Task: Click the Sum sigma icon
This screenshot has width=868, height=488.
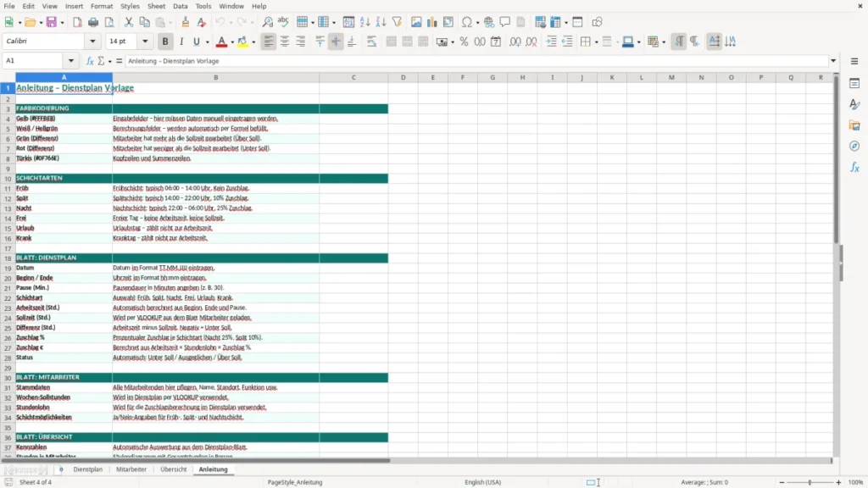Action: pyautogui.click(x=101, y=61)
